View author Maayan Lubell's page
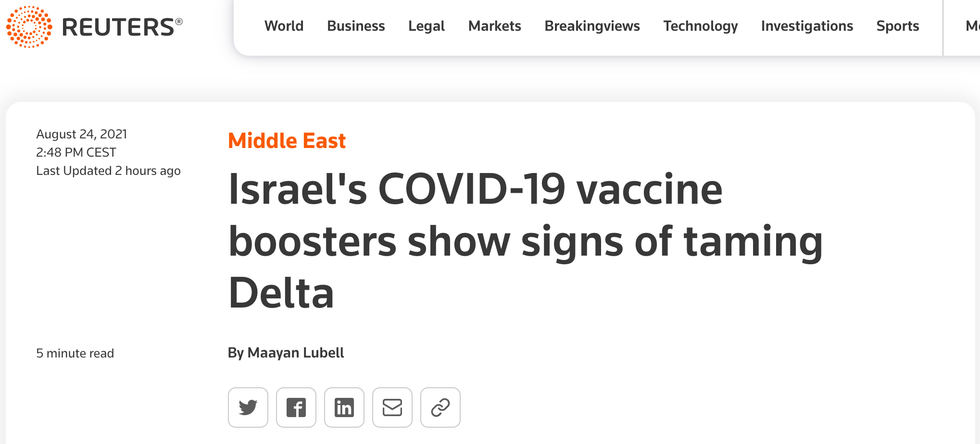980x444 pixels. 295,353
